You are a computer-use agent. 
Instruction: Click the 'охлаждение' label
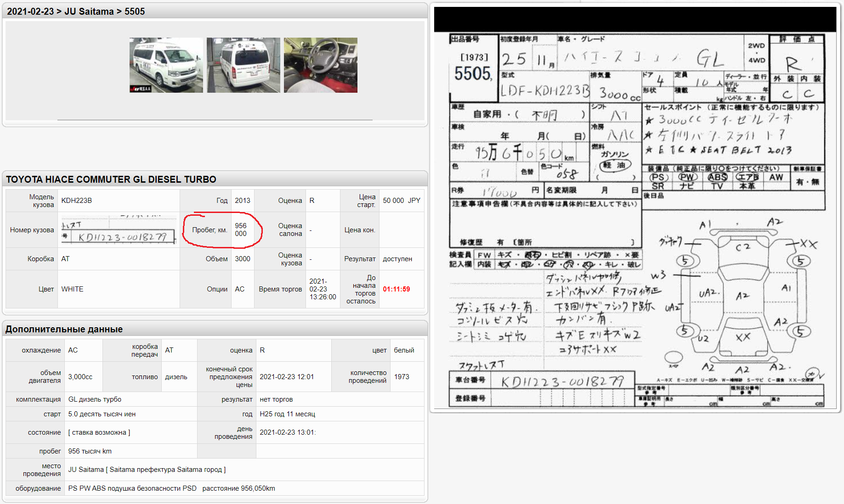pos(41,350)
